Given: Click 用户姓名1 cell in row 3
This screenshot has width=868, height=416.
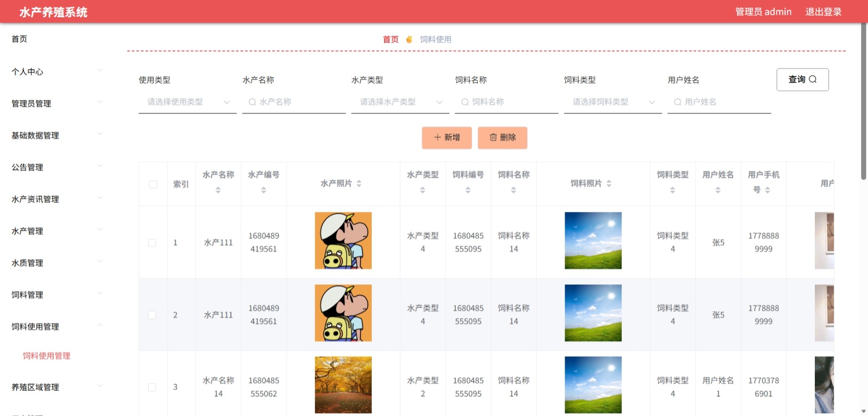Looking at the screenshot, I should pyautogui.click(x=718, y=387).
